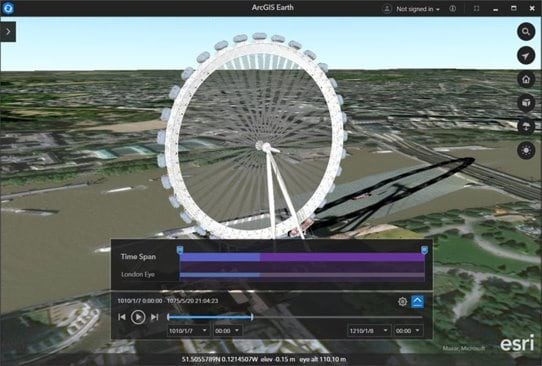The image size is (542, 366).
Task: Click the interactive analysis icon above the sun icon
Action: [x=526, y=127]
